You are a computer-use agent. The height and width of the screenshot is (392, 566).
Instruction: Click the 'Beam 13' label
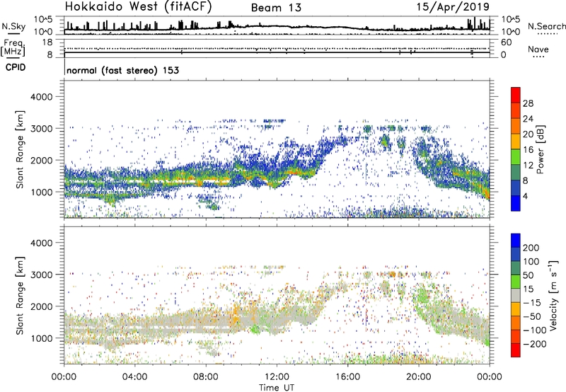pos(276,8)
